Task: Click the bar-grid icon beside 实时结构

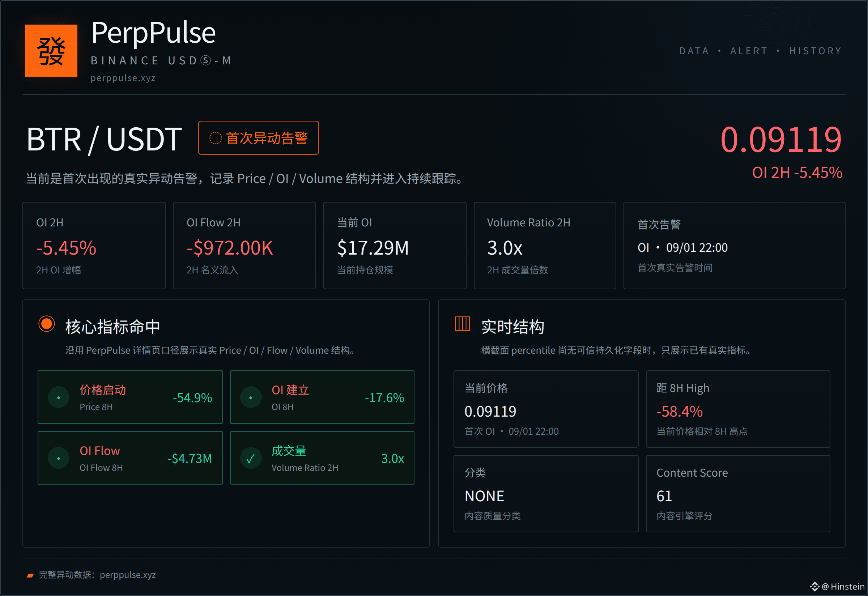Action: [x=462, y=324]
